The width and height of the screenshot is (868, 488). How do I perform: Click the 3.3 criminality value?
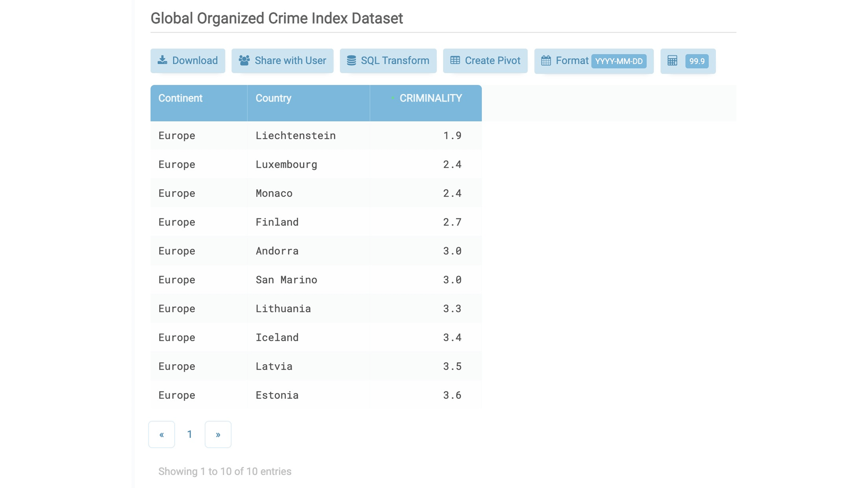coord(452,309)
